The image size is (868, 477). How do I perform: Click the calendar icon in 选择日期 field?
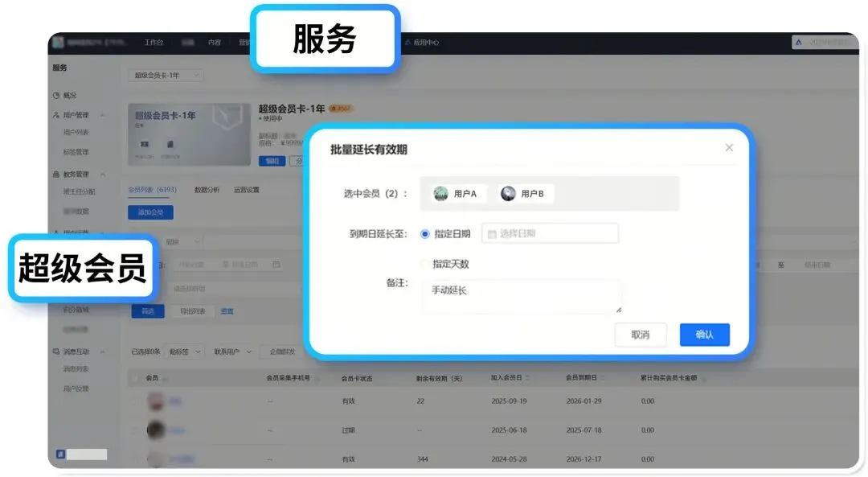coord(492,234)
